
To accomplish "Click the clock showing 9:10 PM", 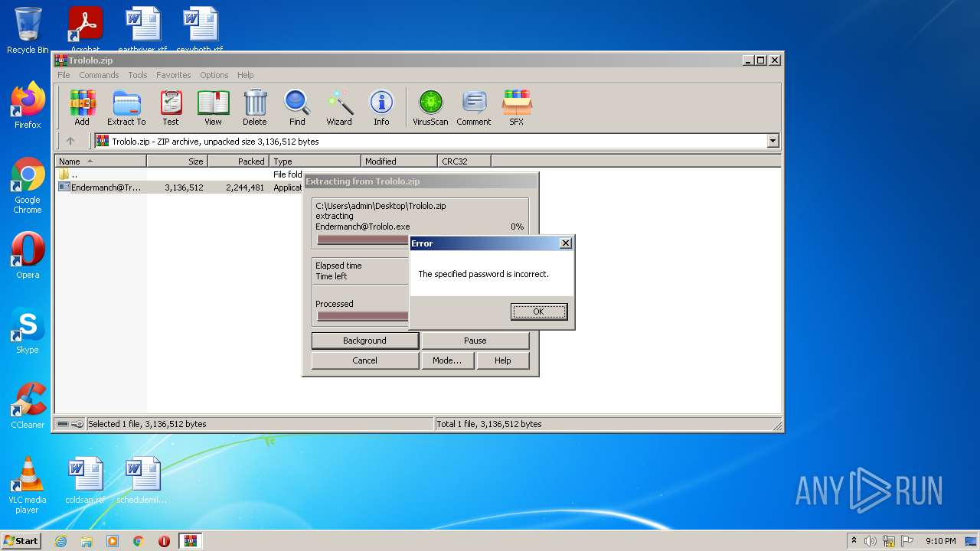I will 941,541.
